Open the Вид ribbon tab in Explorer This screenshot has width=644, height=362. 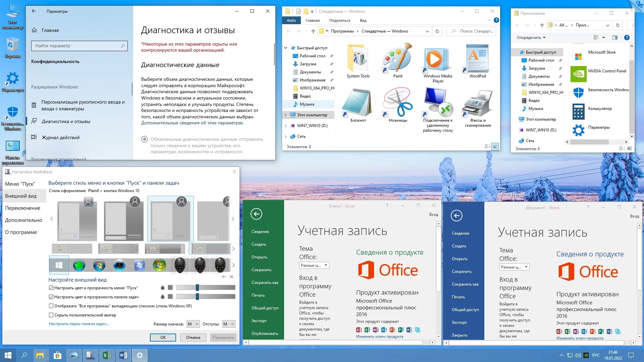[x=363, y=20]
